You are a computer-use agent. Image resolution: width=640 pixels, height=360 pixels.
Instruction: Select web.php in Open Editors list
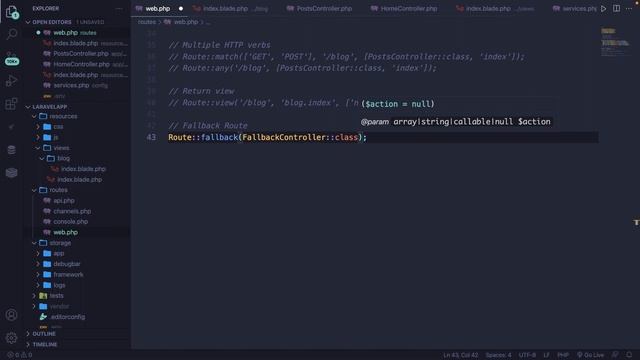pos(78,33)
